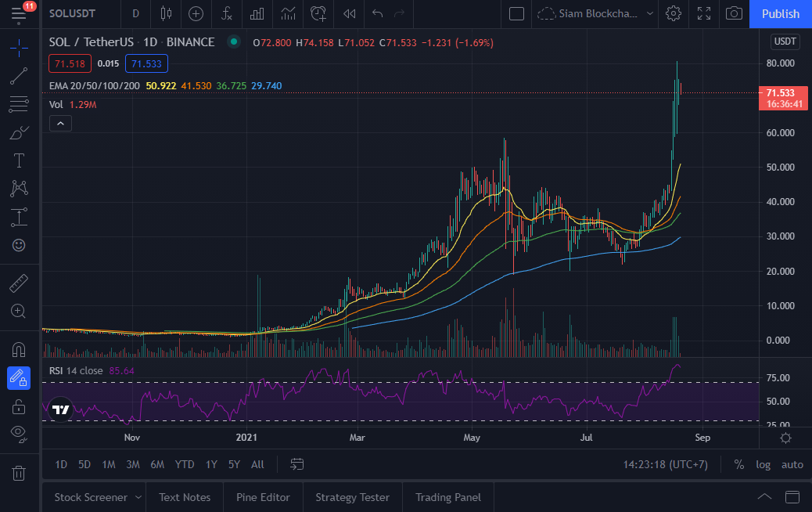812x512 pixels.
Task: Open the Compare symbol dialog
Action: click(196, 14)
